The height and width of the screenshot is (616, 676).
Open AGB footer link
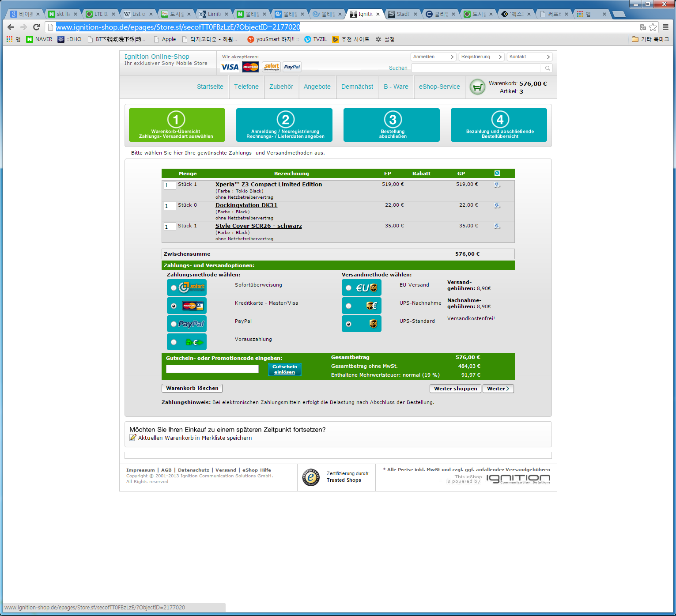tap(166, 470)
